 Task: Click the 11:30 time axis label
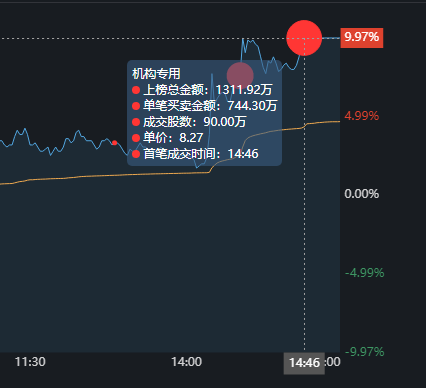(30, 362)
